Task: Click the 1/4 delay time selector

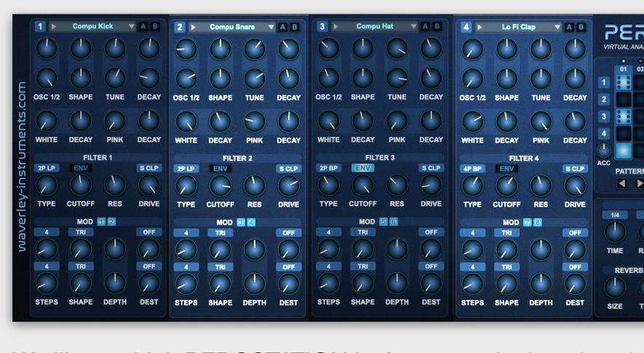Action: (615, 215)
